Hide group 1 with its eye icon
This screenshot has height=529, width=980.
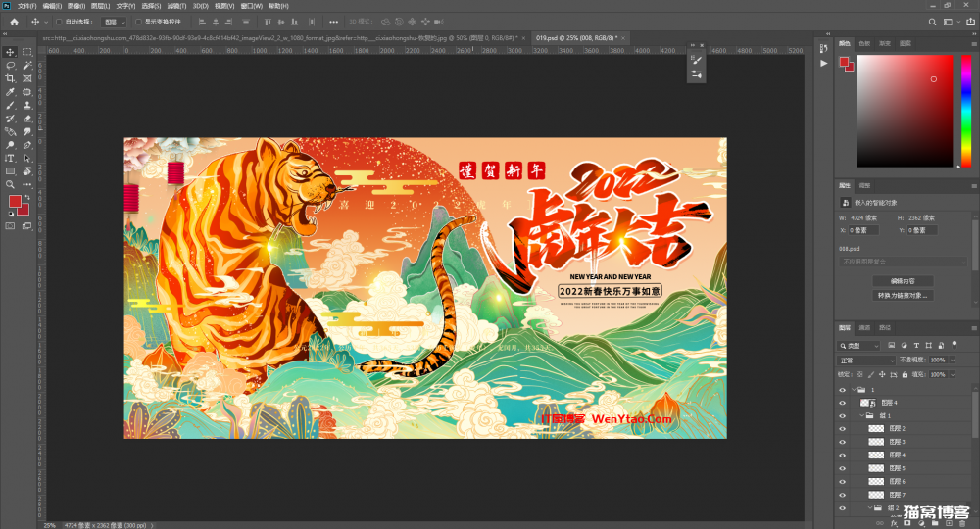click(842, 390)
